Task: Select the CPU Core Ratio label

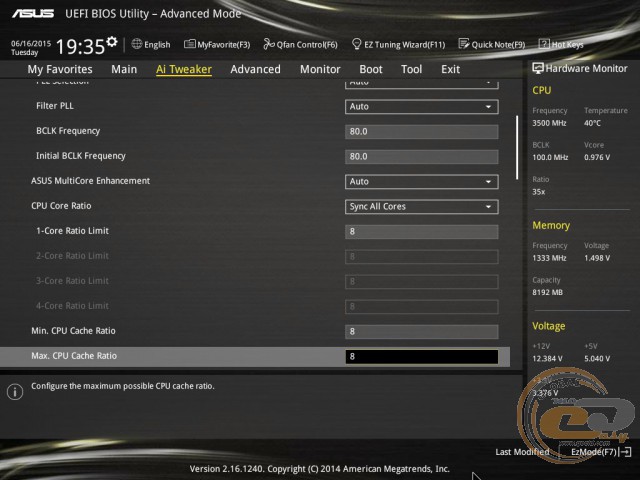Action: [61, 206]
